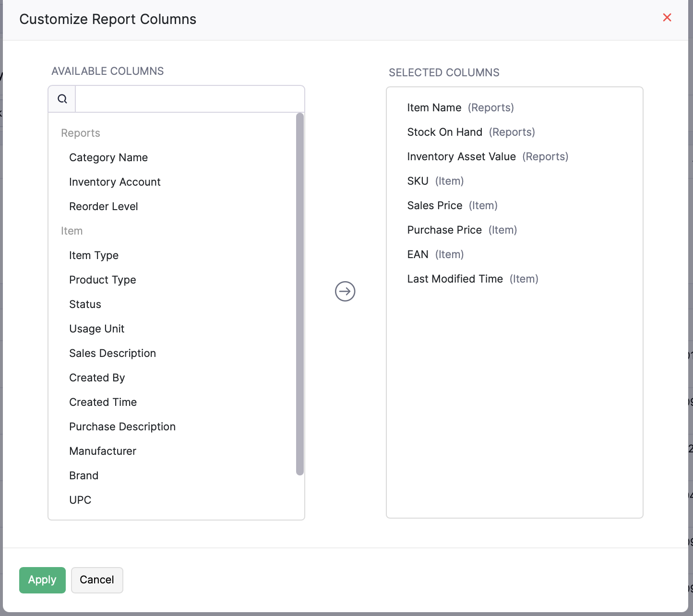Focus the available columns search field
Viewport: 693px width, 616px height.
point(190,99)
